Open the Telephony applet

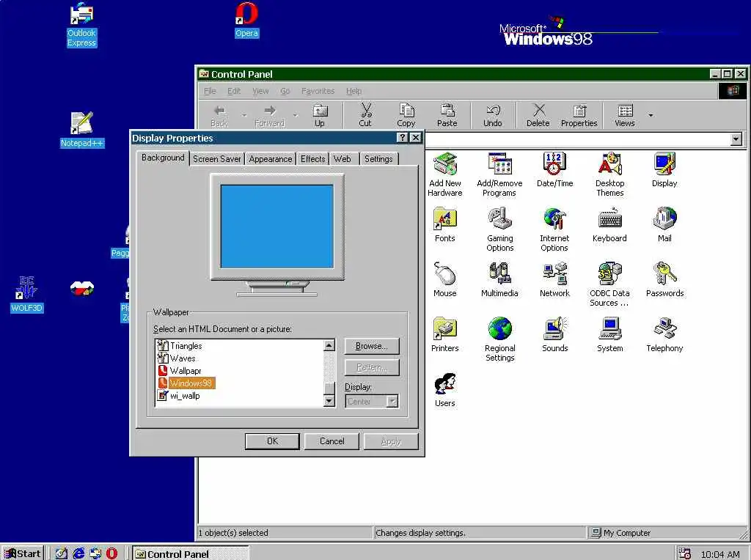click(664, 335)
